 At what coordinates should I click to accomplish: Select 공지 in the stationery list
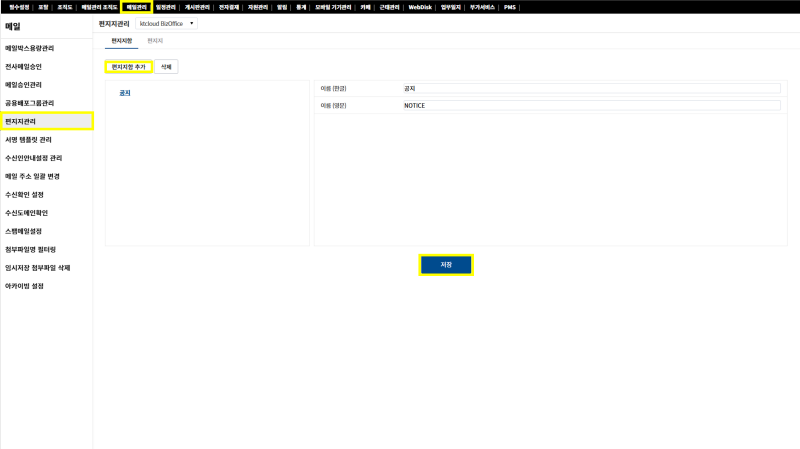coord(125,93)
